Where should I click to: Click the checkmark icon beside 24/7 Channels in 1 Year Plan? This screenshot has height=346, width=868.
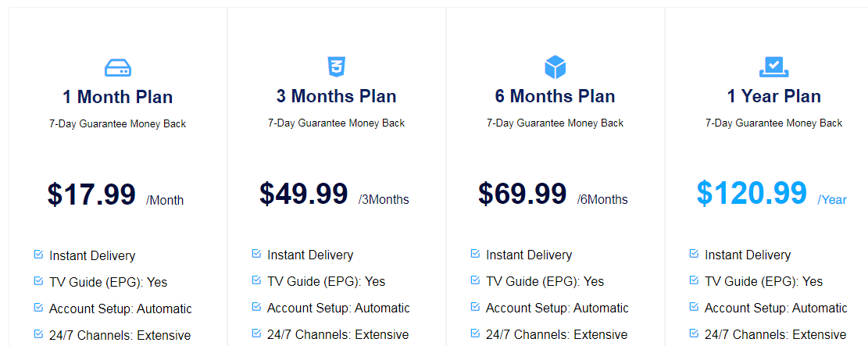click(x=694, y=333)
